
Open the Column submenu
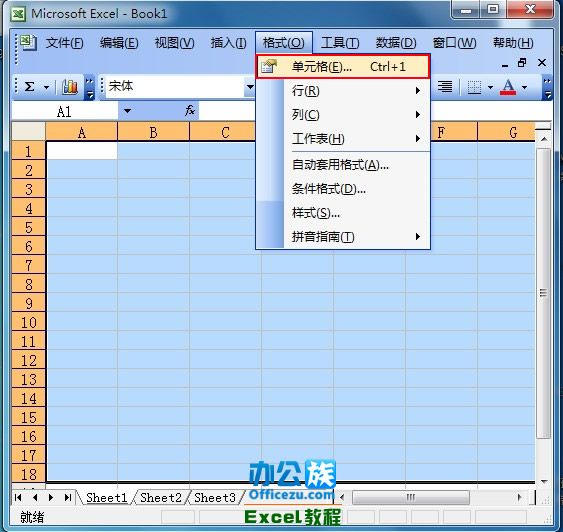point(343,115)
